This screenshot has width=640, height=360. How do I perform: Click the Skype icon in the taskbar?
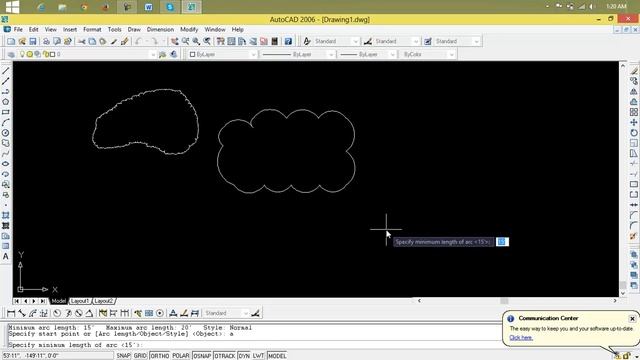[x=170, y=7]
